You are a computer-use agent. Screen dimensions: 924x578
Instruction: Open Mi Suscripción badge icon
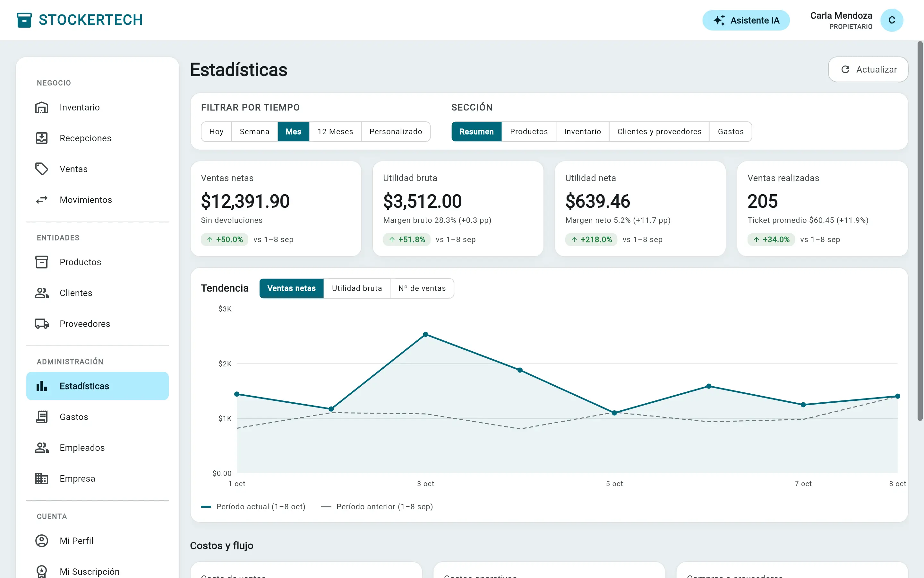[x=42, y=572]
